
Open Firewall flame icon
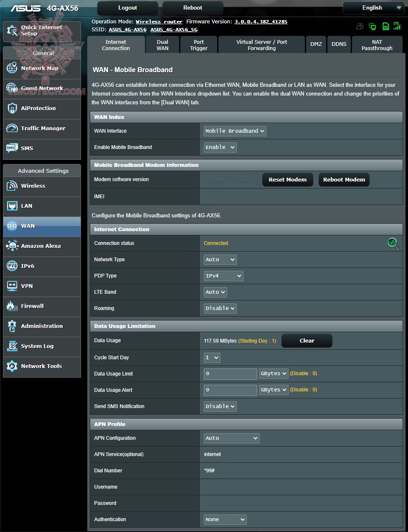tap(12, 306)
